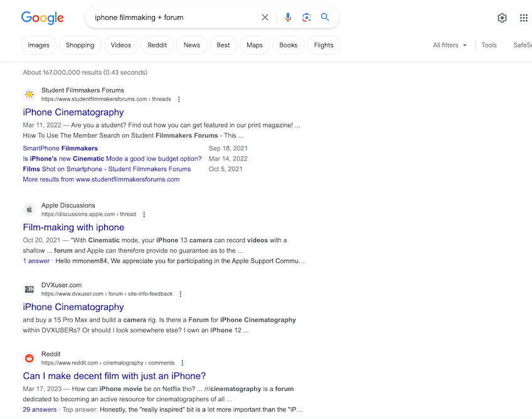Click the Google logo

pyautogui.click(x=43, y=18)
